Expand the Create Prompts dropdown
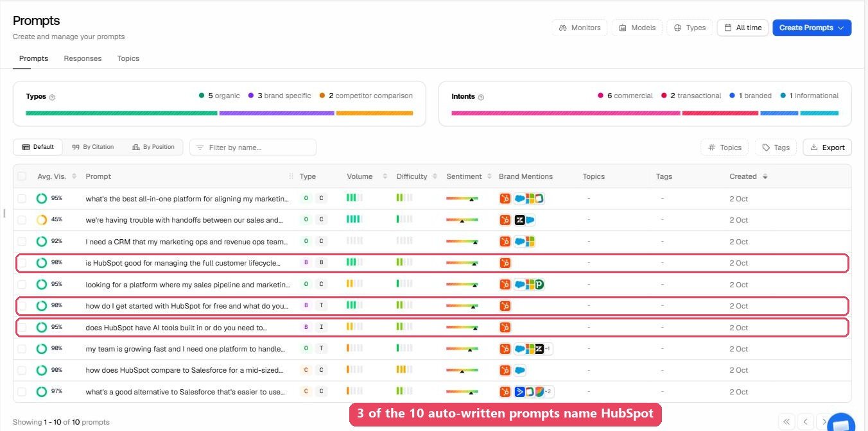This screenshot has height=431, width=868. [x=812, y=28]
